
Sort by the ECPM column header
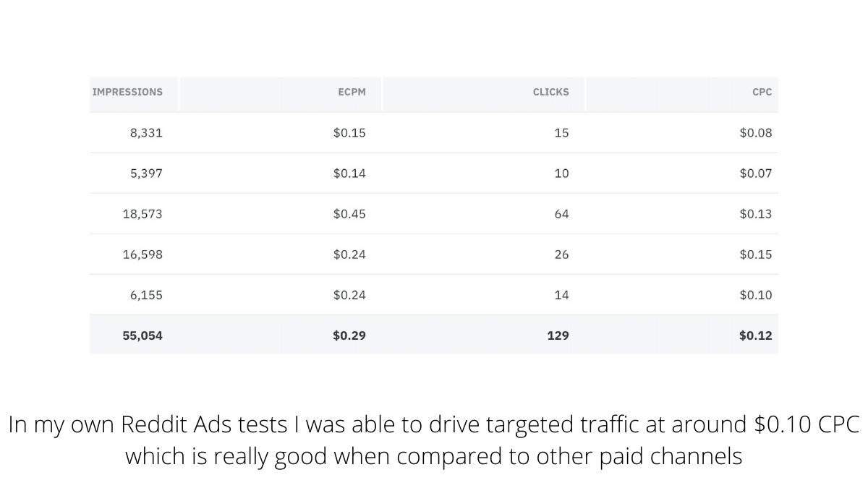pos(352,92)
